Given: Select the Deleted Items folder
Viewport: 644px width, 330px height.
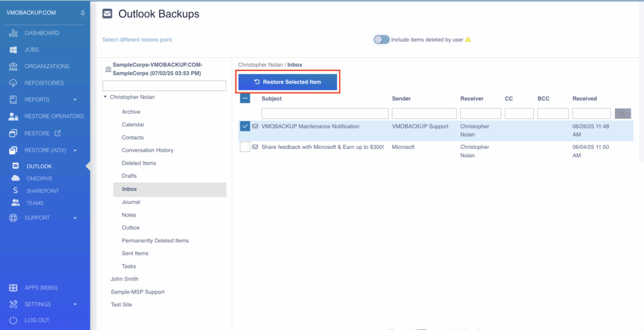Looking at the screenshot, I should click(x=139, y=163).
